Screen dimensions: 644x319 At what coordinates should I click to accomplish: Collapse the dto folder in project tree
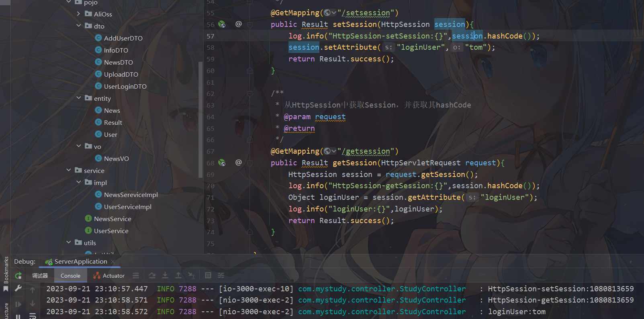pyautogui.click(x=79, y=26)
